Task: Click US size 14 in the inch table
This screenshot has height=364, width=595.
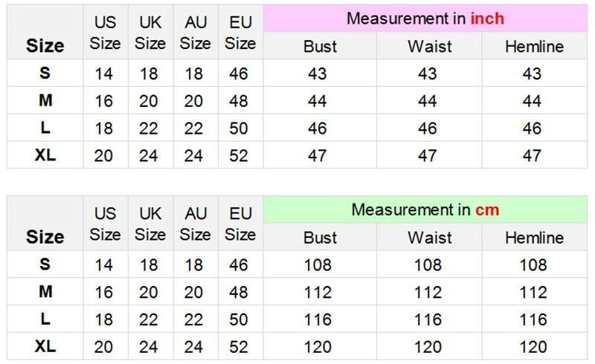Action: pyautogui.click(x=104, y=74)
